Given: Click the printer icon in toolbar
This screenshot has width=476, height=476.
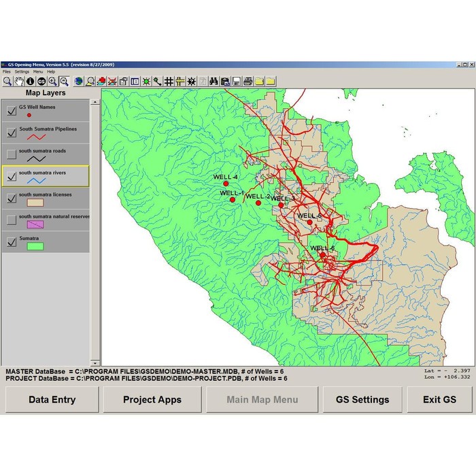Looking at the screenshot, I should pos(248,82).
